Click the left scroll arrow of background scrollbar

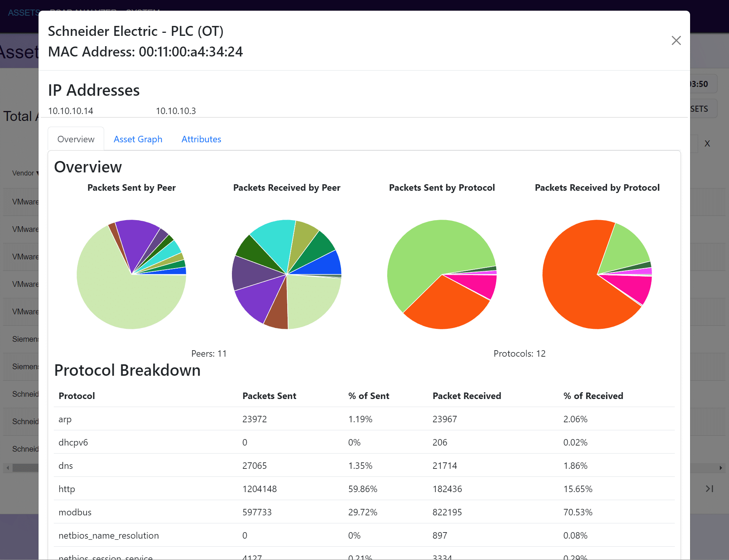click(8, 468)
